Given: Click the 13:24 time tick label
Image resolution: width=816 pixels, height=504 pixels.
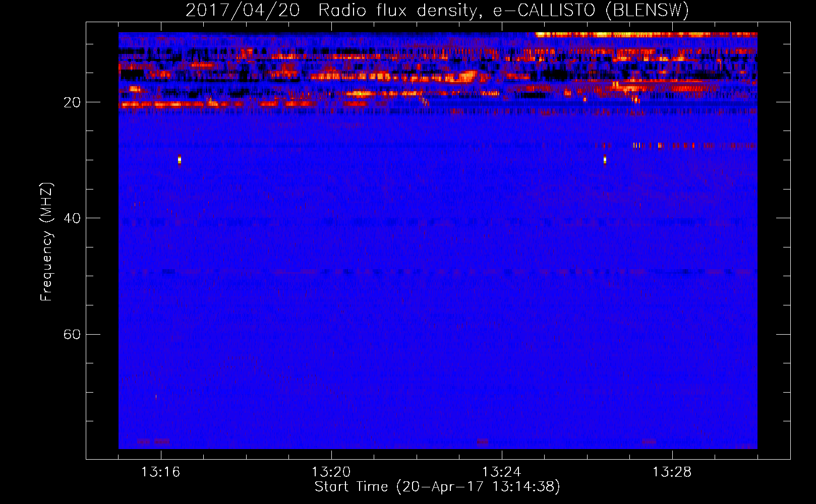Looking at the screenshot, I should point(501,472).
